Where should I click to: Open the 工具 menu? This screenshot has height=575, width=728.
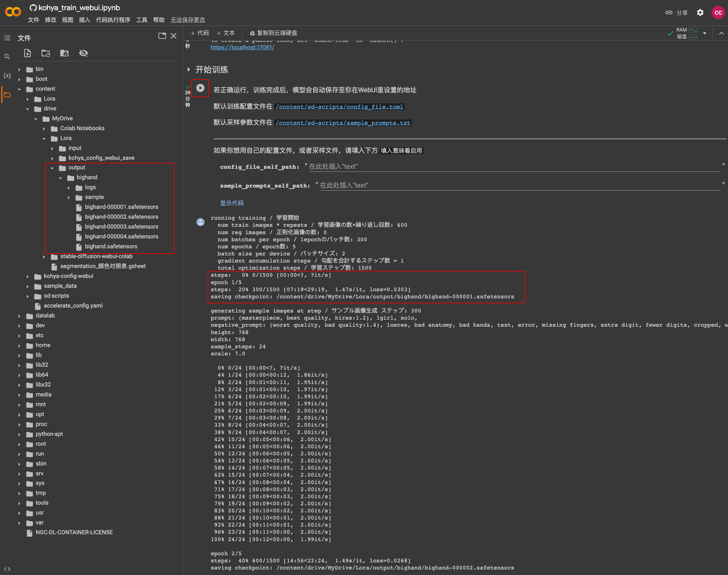141,20
